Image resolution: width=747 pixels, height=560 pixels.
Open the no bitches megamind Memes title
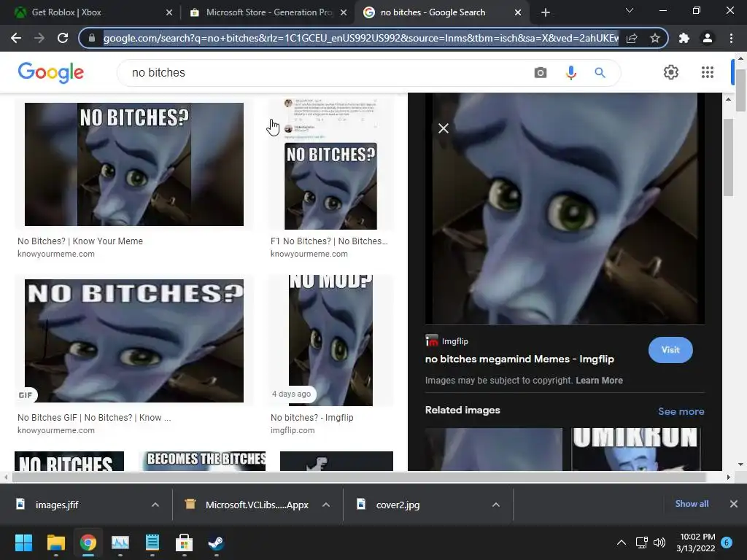click(x=519, y=359)
